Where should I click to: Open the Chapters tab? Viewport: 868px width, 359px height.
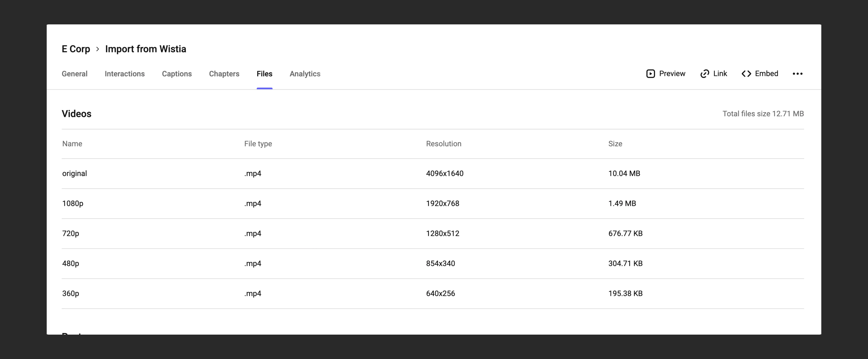[x=224, y=74]
